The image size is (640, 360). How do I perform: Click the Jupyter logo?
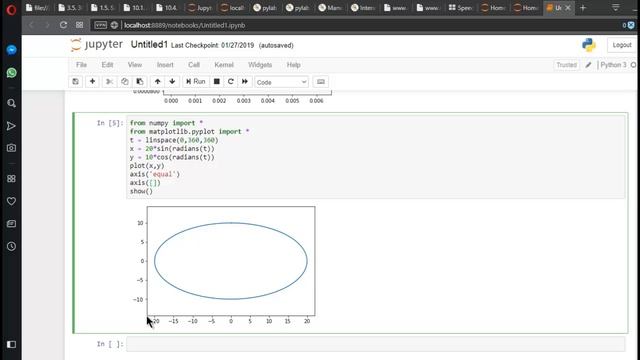[x=97, y=44]
